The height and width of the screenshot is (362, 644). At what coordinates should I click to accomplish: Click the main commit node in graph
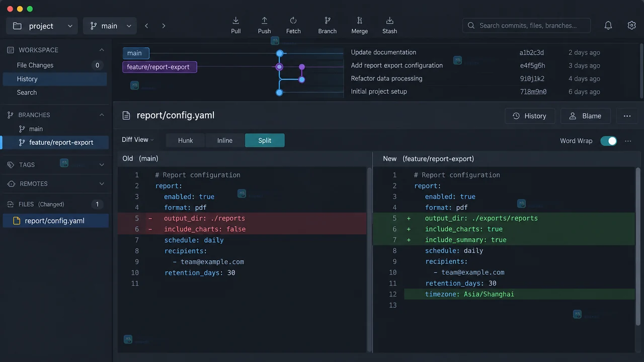pyautogui.click(x=280, y=53)
